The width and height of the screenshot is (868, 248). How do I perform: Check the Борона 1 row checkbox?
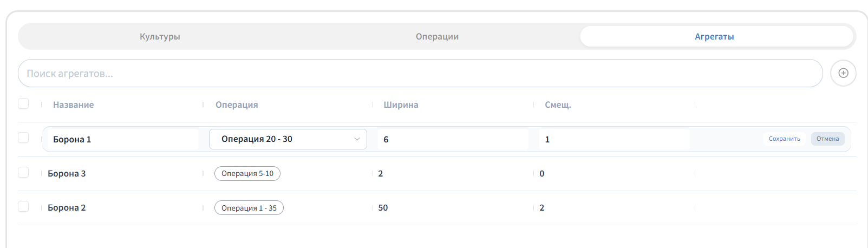(23, 138)
